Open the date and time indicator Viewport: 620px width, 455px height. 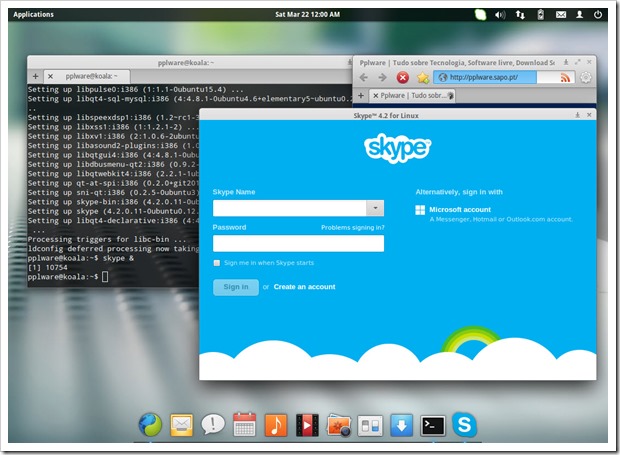(307, 15)
